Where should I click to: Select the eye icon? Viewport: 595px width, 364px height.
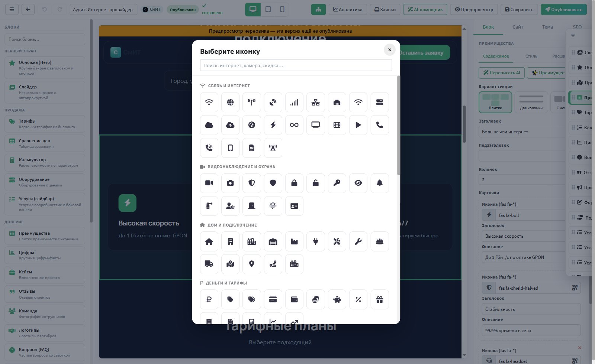pos(358,183)
